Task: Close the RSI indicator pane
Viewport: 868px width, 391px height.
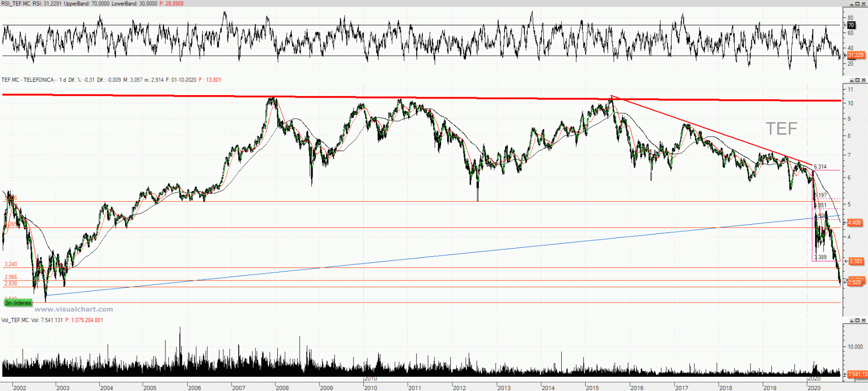Action: (x=863, y=4)
